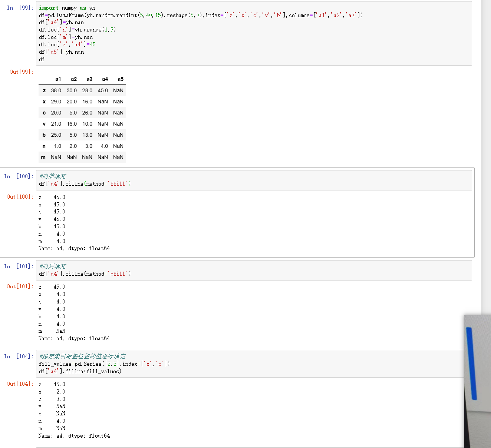Click the NaN value in Out[101] row m
The height and width of the screenshot is (448, 491).
61,331
